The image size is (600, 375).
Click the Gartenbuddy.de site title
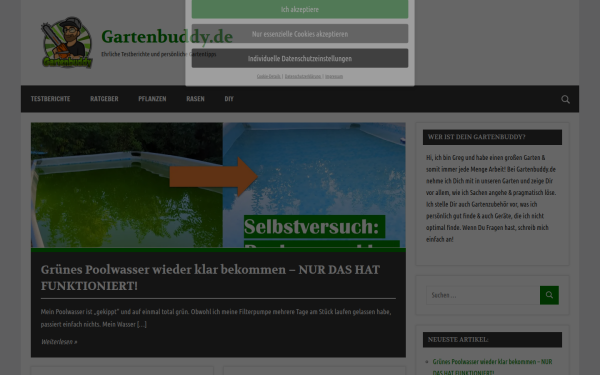click(x=167, y=37)
